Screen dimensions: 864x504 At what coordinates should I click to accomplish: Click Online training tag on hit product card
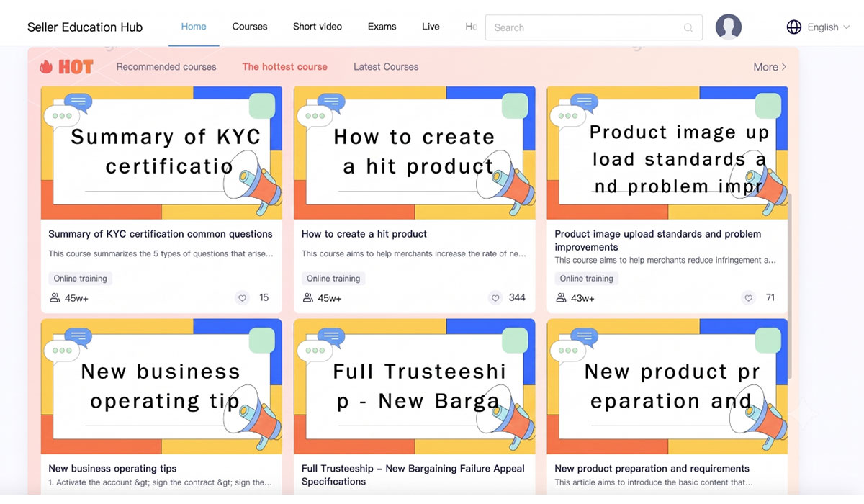333,279
